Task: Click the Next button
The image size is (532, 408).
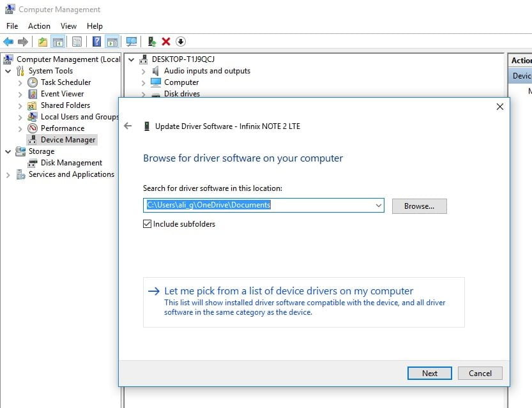Action: [430, 373]
